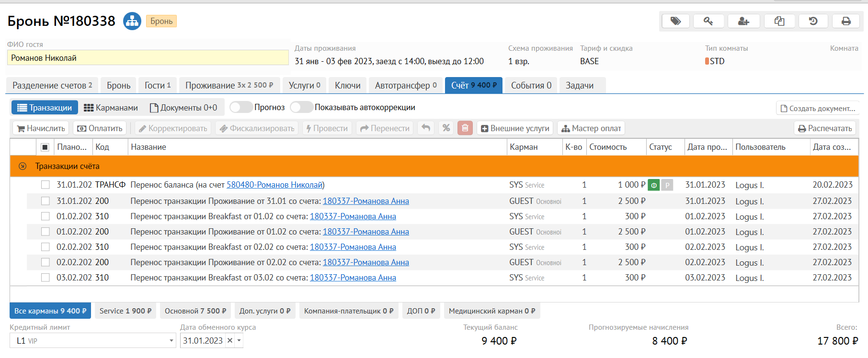Click the key icon button
Image resolution: width=868 pixels, height=358 pixels.
point(708,21)
